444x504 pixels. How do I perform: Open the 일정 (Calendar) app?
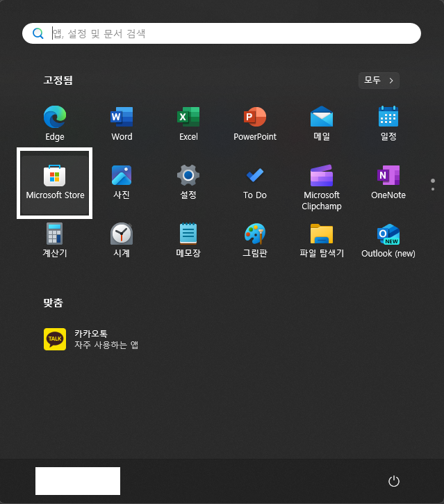coord(388,124)
